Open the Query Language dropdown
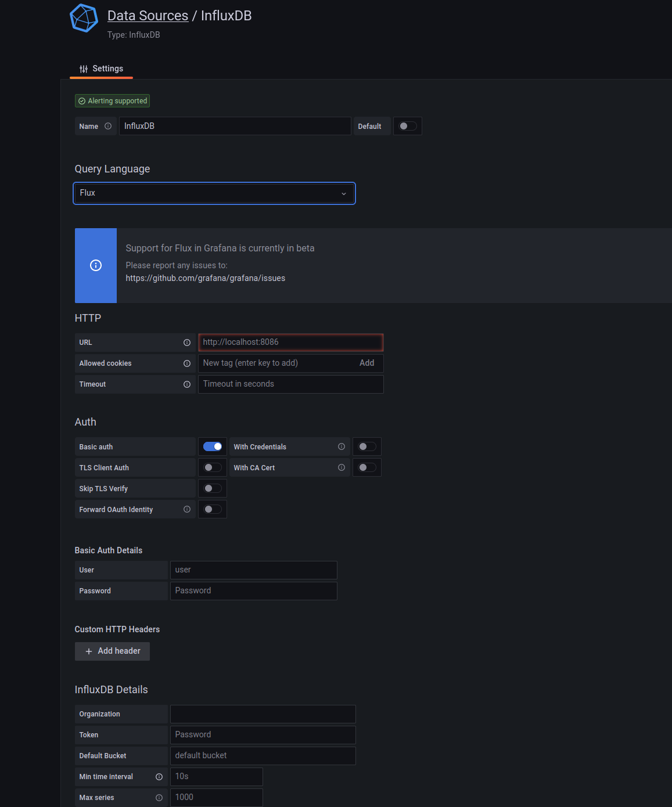 214,193
